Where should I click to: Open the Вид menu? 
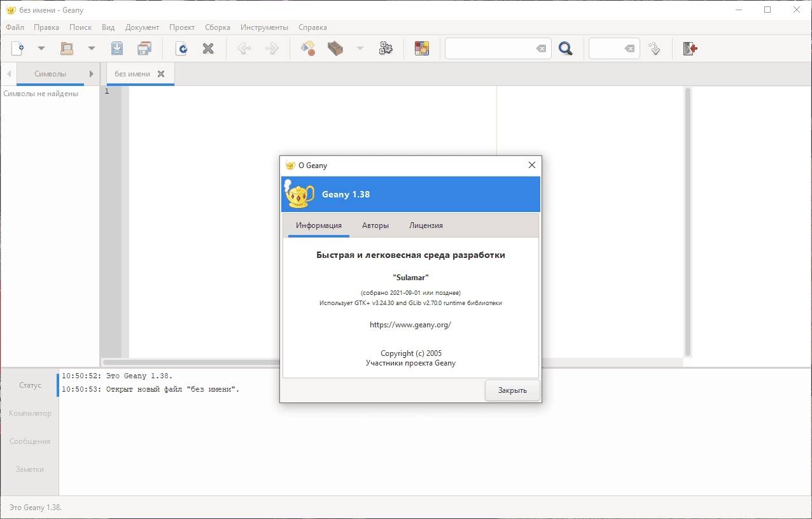click(x=108, y=27)
